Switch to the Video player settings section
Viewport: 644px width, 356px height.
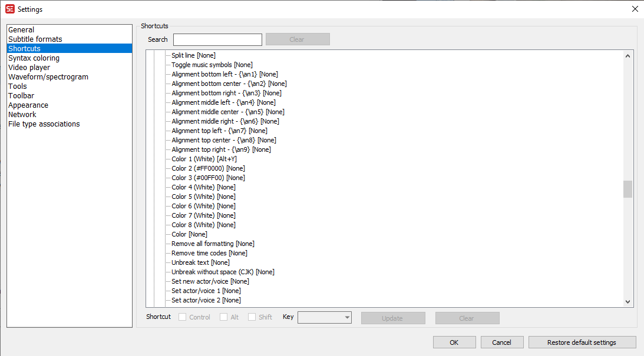(x=29, y=67)
